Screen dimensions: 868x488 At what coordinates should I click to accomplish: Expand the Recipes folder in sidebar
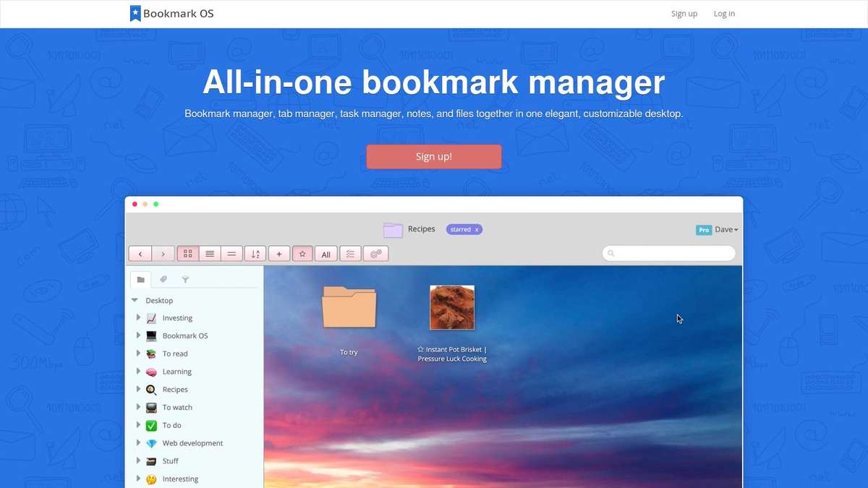(x=139, y=389)
